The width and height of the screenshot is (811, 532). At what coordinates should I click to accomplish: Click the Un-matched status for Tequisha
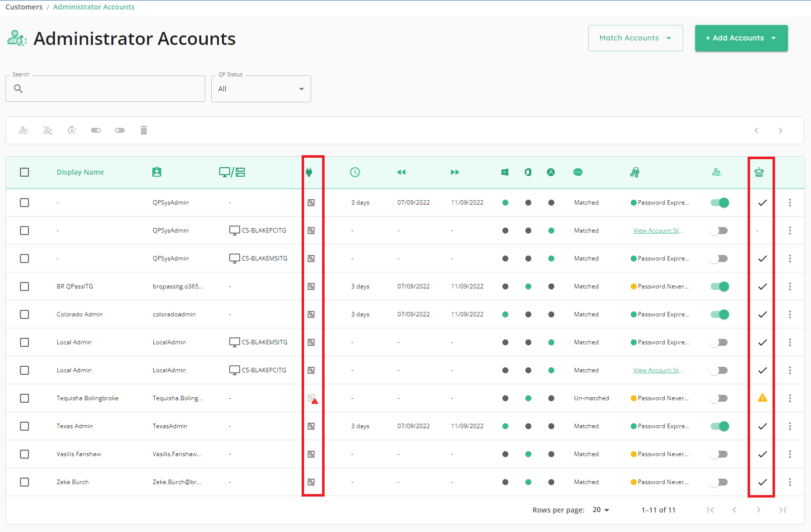[x=592, y=398]
